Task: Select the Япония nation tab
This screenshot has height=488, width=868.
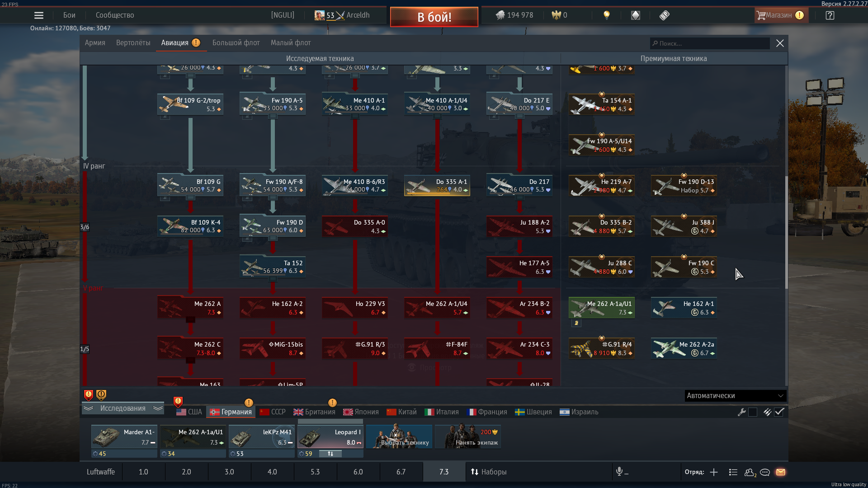Action: (361, 412)
